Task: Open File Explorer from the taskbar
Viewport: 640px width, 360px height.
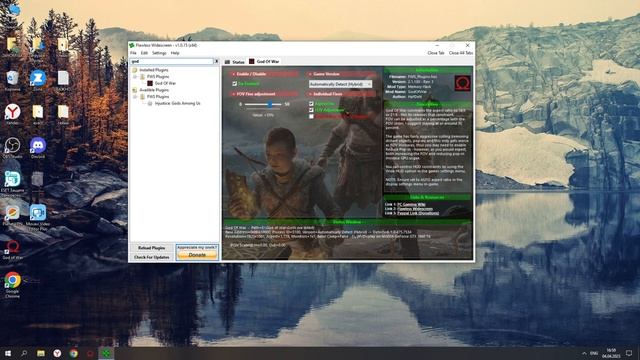Action: click(40, 353)
